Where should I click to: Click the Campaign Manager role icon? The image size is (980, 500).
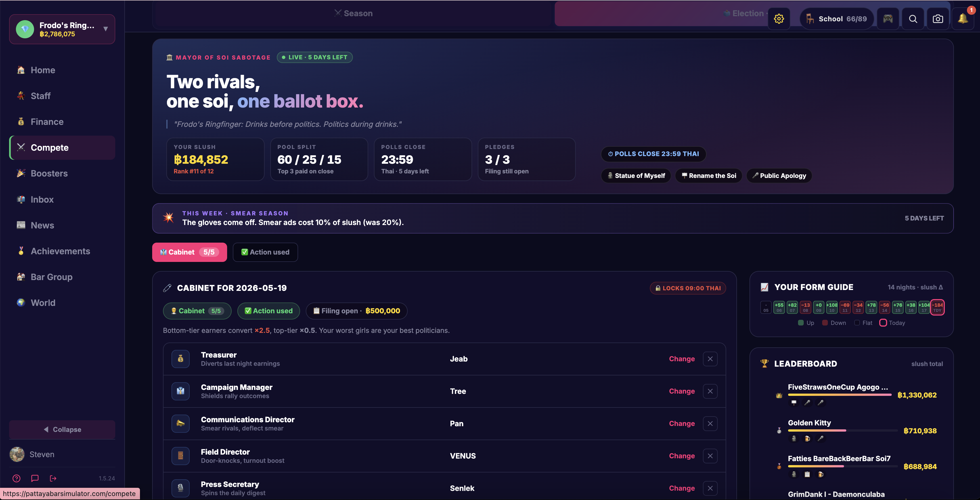coord(181,391)
